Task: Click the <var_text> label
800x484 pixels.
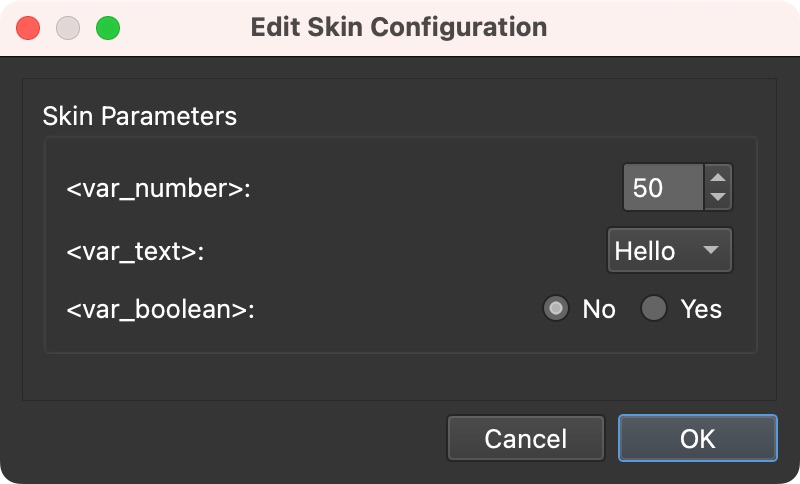Action: tap(135, 250)
